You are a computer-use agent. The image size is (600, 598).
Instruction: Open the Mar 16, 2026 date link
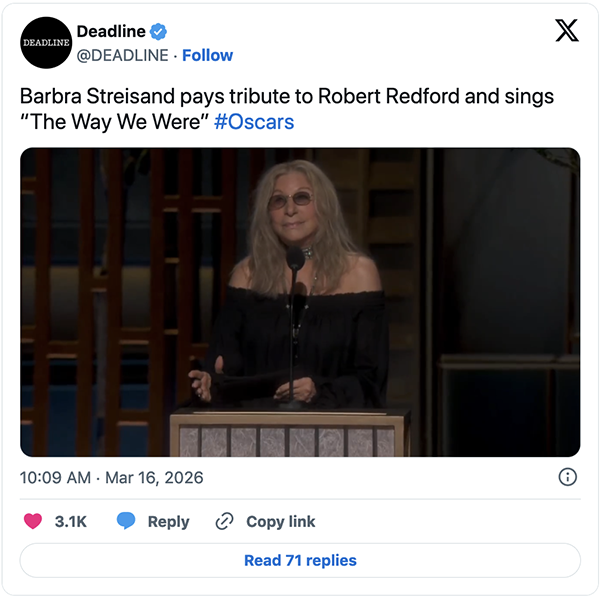point(156,477)
